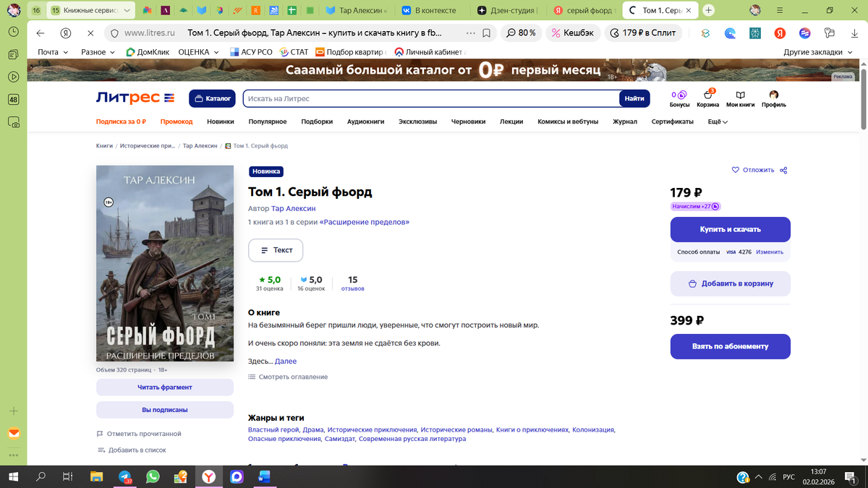Open the 15 отзывов reviews link
This screenshot has height=488, width=868.
click(352, 283)
